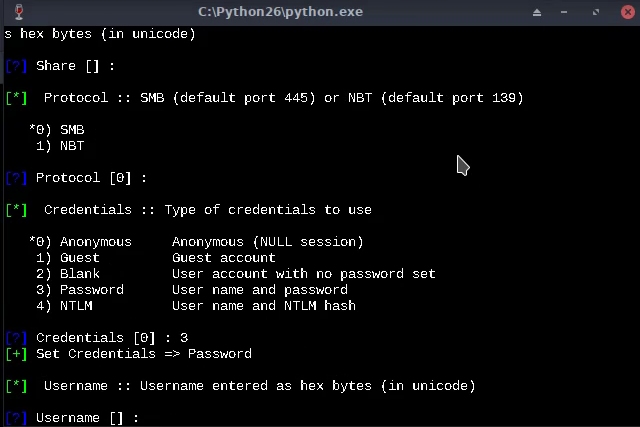Minimize the python.exe window
The image size is (640, 427).
(564, 12)
